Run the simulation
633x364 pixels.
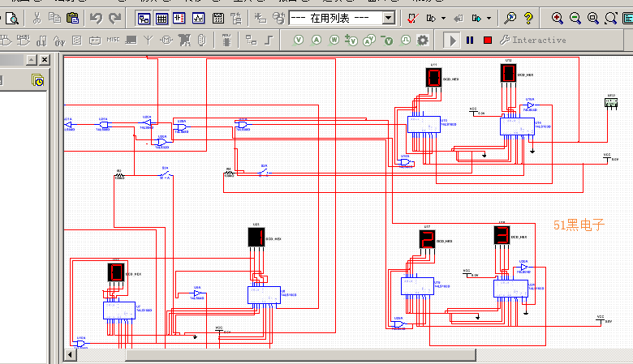pos(452,41)
